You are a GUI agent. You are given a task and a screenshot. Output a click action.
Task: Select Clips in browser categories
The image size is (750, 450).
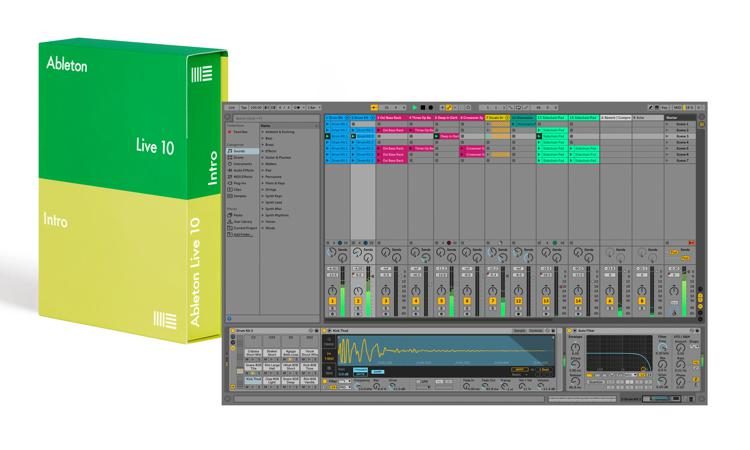(x=243, y=189)
